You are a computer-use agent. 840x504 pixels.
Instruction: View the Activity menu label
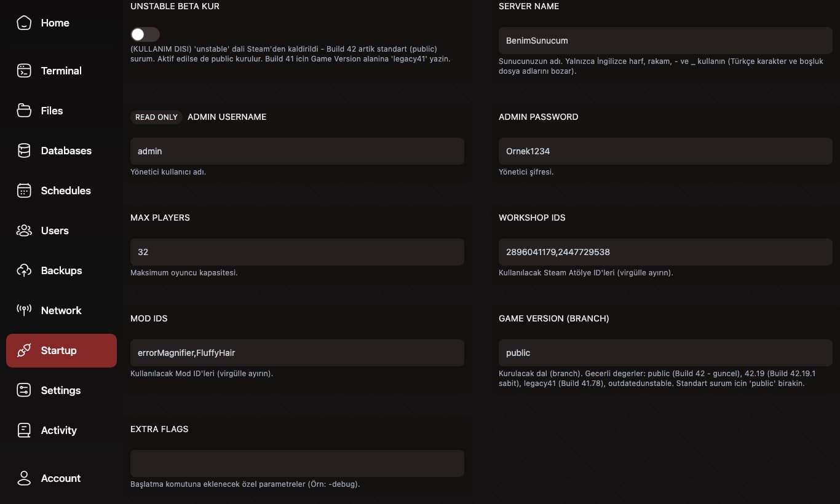pos(59,430)
